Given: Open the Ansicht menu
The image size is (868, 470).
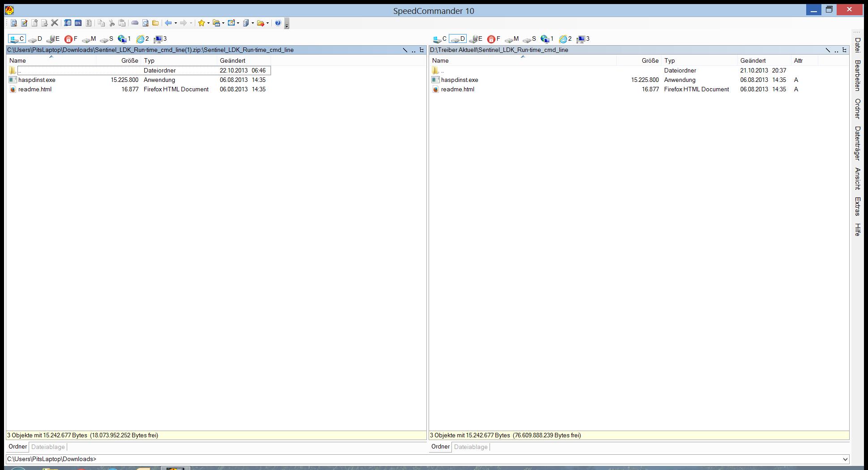Looking at the screenshot, I should (857, 179).
